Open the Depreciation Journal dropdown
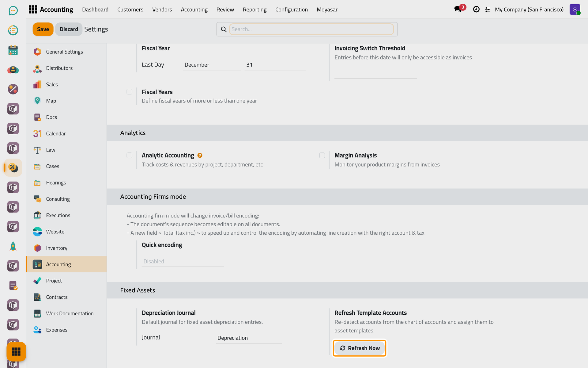Viewport: 588px width, 368px height. coord(249,338)
